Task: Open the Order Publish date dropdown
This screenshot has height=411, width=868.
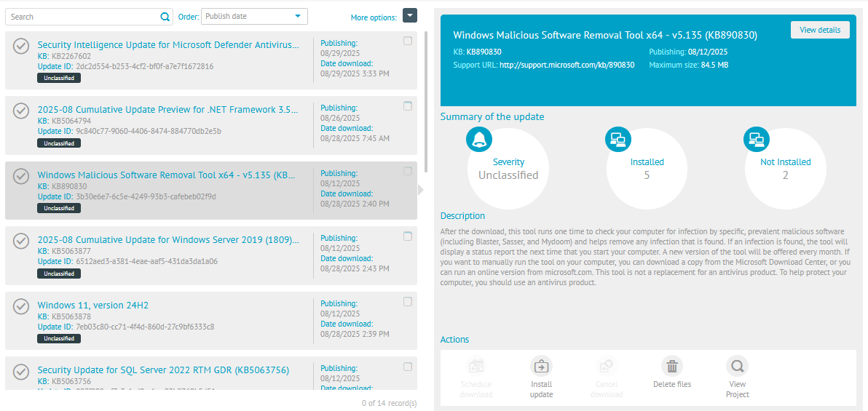Action: click(254, 17)
